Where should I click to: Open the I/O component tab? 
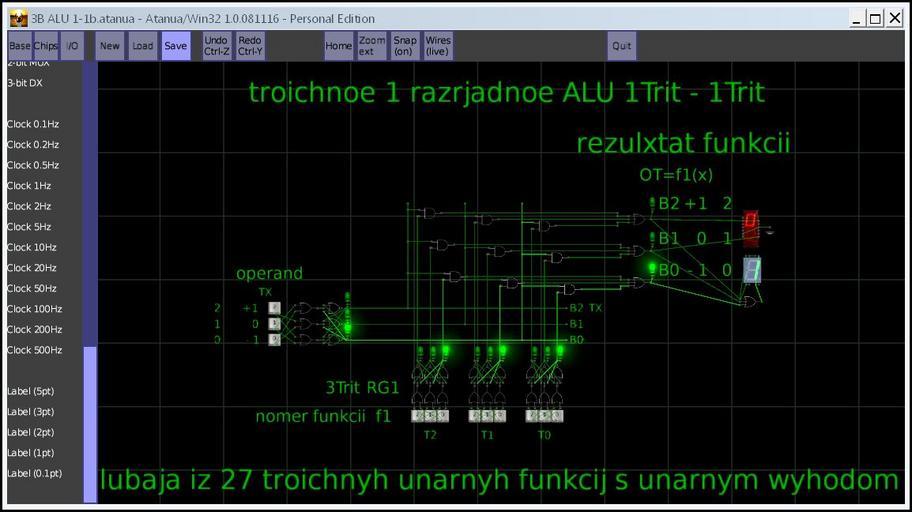[72, 46]
